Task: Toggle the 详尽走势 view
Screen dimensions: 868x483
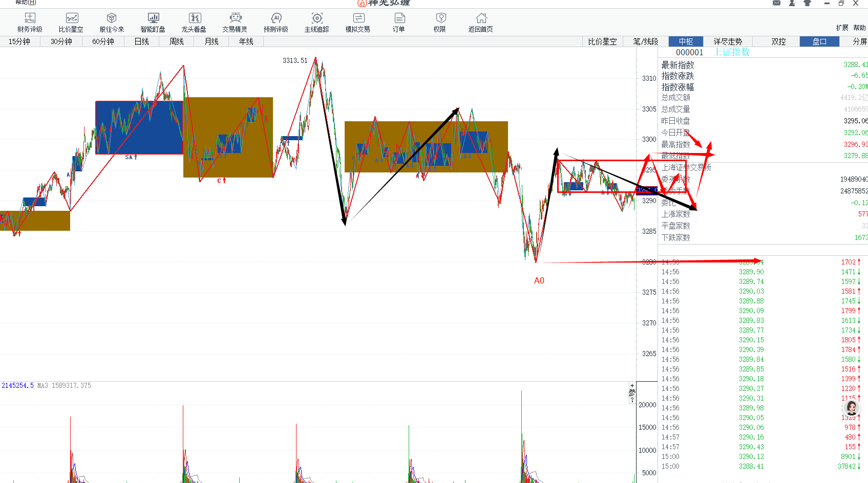Action: pos(728,41)
